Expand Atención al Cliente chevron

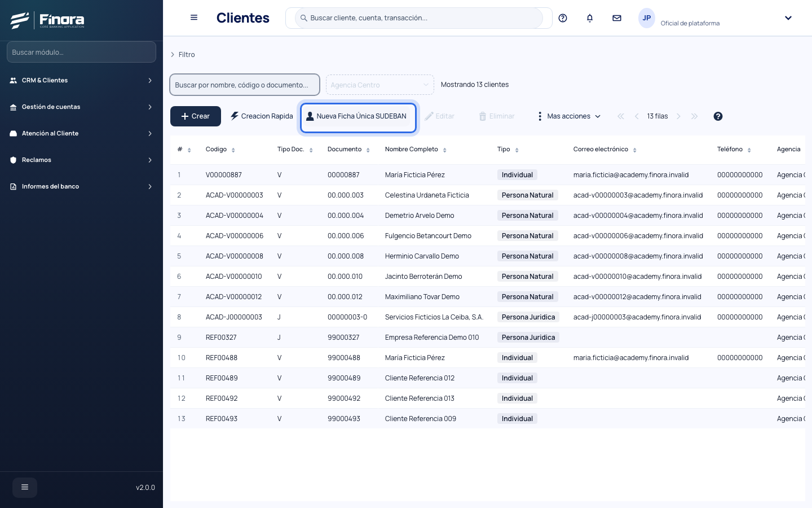pos(150,134)
